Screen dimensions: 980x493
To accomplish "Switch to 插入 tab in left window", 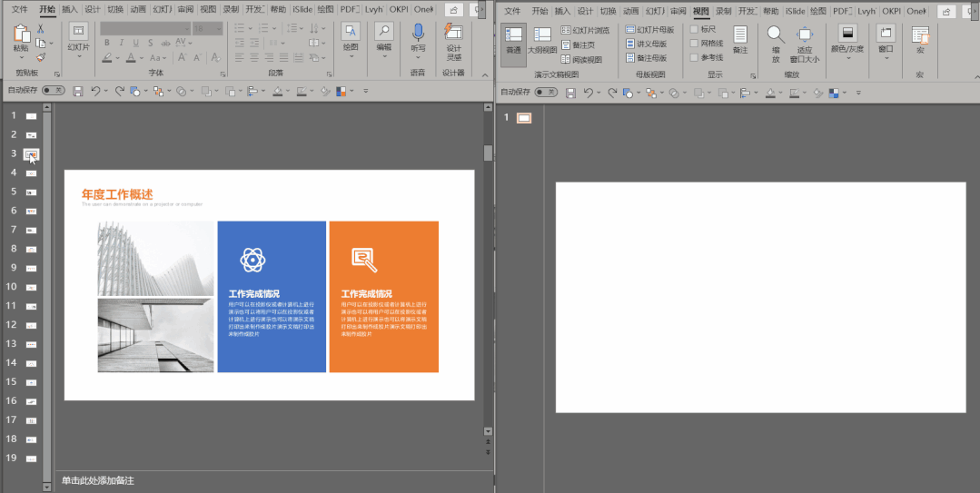I will coord(70,10).
